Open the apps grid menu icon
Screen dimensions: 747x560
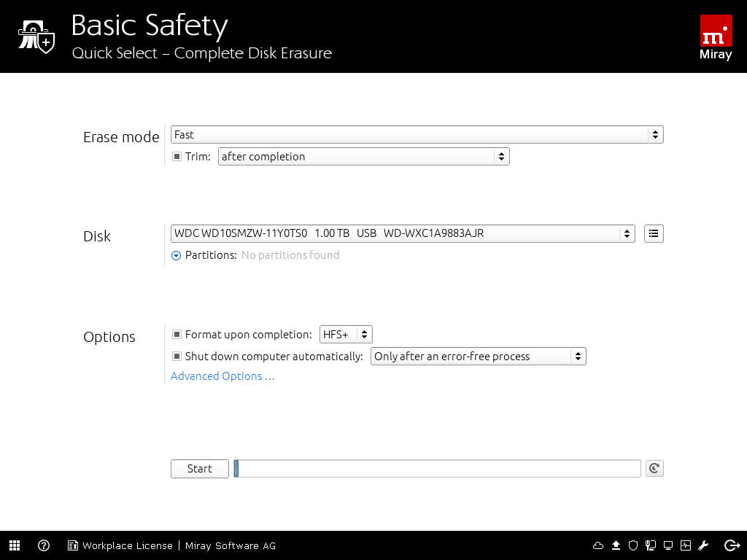point(15,545)
